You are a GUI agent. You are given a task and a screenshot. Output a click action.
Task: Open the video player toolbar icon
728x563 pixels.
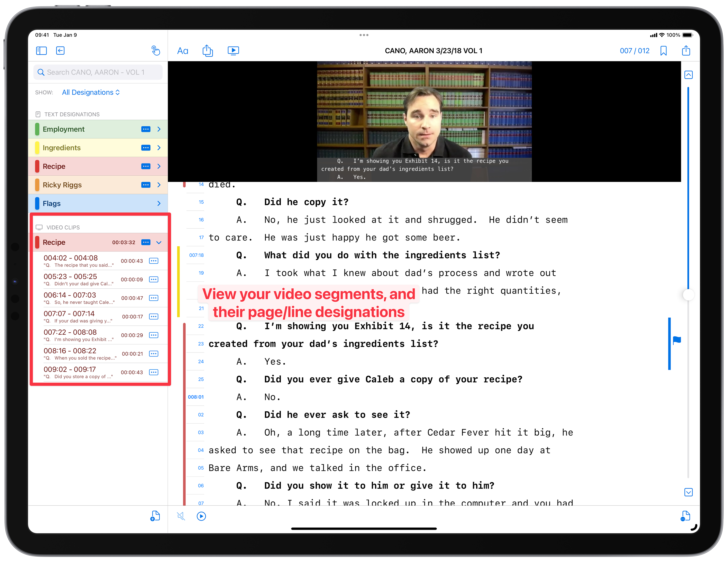[233, 51]
